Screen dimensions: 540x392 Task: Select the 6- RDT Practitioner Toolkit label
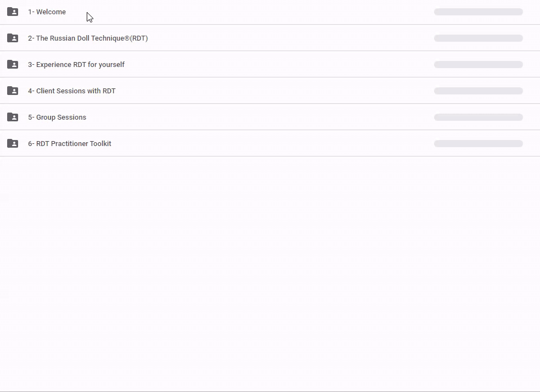(x=70, y=143)
